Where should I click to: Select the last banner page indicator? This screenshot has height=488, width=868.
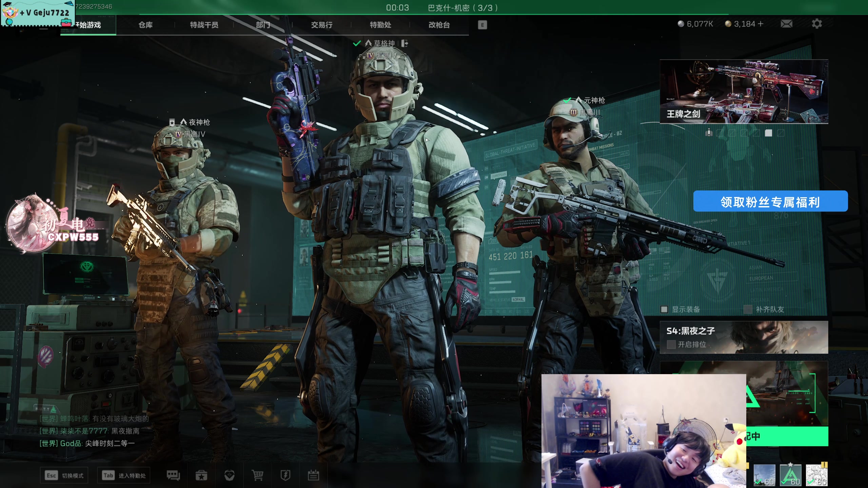pos(781,133)
